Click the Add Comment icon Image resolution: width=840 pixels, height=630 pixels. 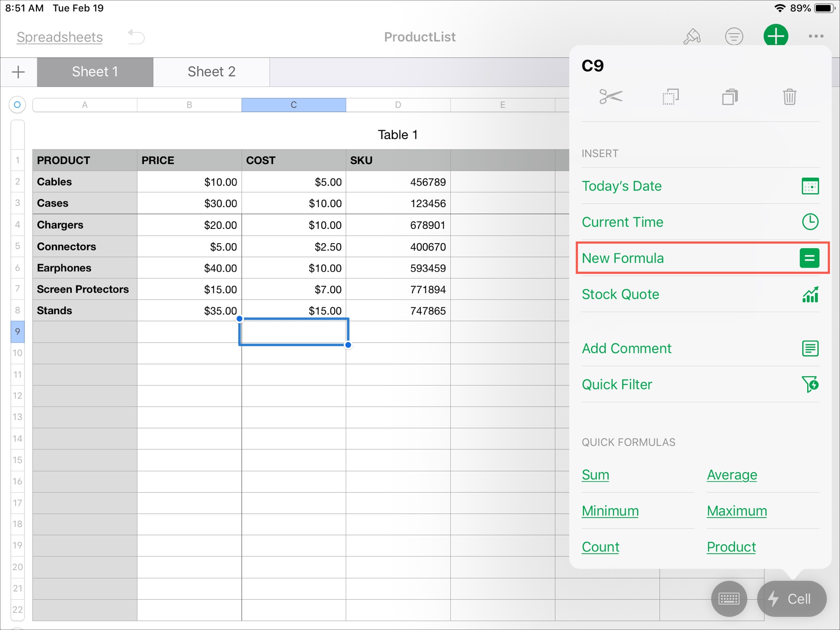pos(810,348)
